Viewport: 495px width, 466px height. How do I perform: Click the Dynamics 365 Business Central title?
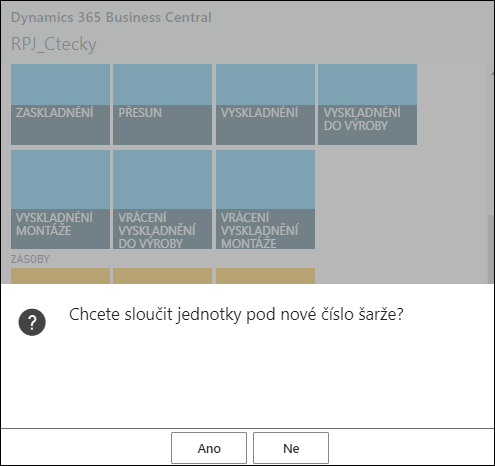pos(111,17)
